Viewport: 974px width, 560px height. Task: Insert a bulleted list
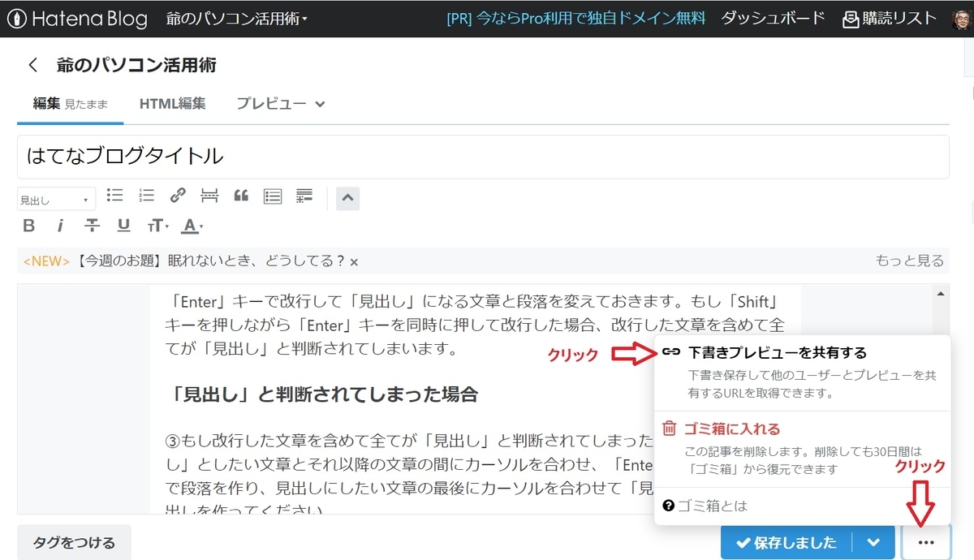[114, 196]
